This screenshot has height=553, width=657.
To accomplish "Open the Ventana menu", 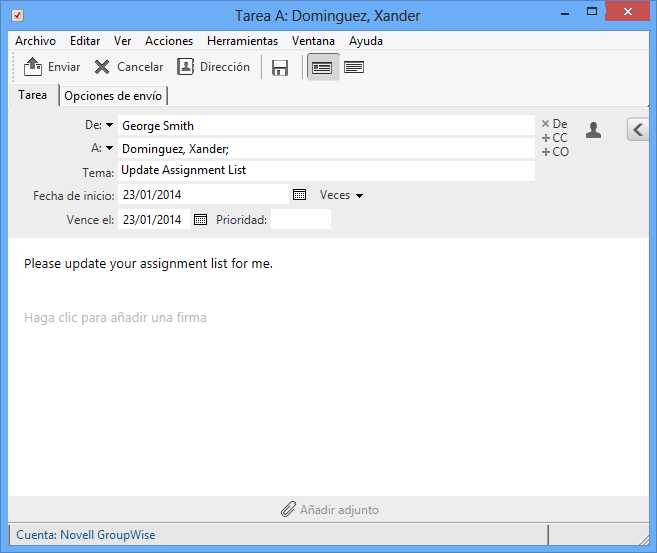I will tap(313, 41).
